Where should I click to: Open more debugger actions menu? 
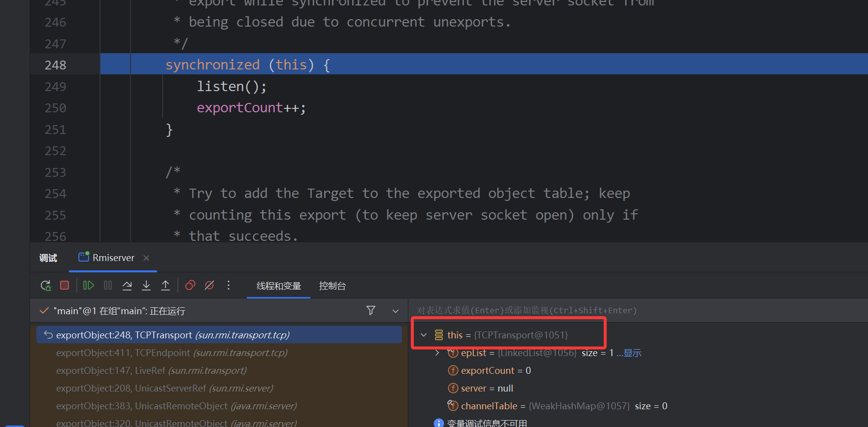(x=229, y=286)
